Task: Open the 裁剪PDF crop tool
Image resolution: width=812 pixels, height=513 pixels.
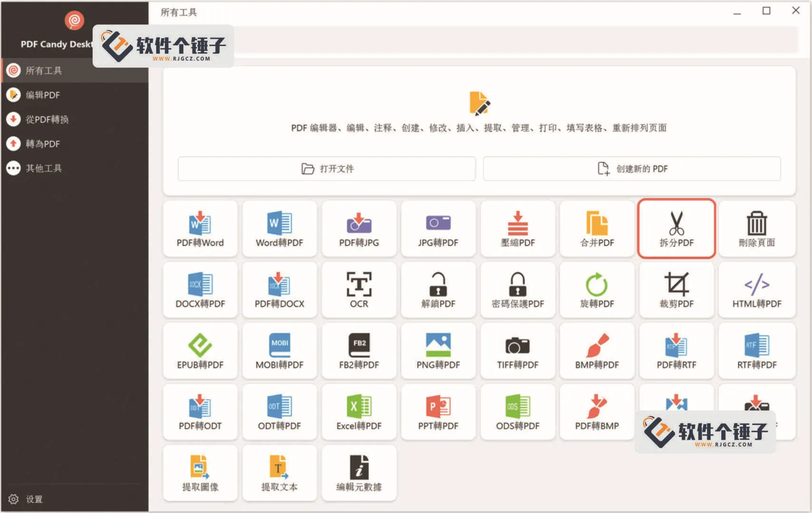Action: 676,290
